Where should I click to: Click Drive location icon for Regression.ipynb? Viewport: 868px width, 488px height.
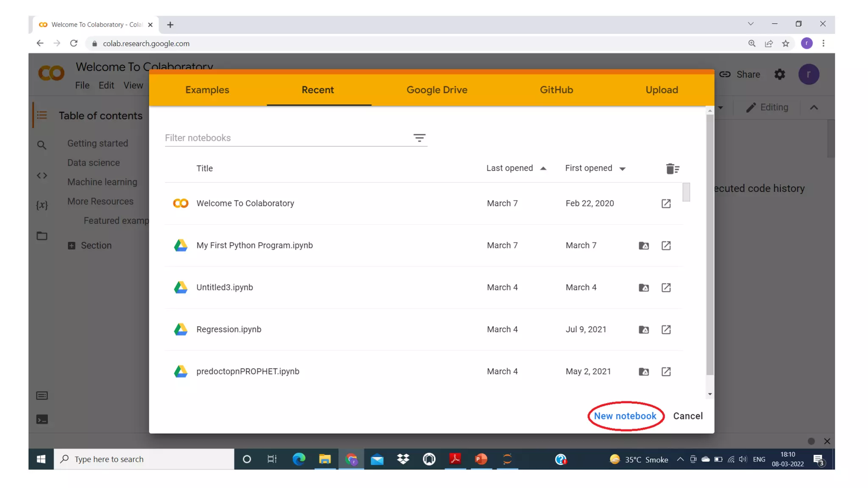point(643,330)
